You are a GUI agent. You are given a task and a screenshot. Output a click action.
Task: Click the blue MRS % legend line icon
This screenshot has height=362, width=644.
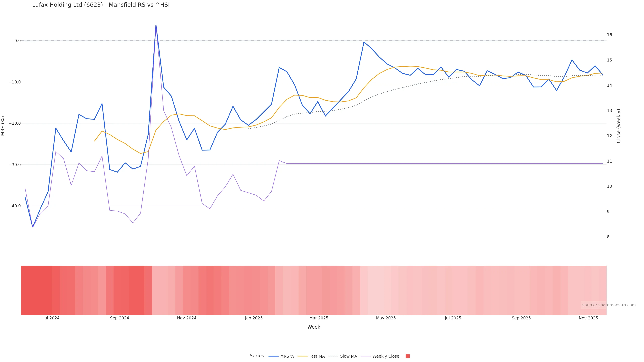pyautogui.click(x=273, y=356)
